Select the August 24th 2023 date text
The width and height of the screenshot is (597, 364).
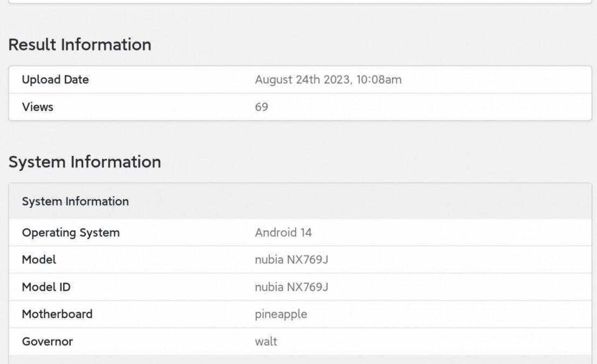click(303, 80)
